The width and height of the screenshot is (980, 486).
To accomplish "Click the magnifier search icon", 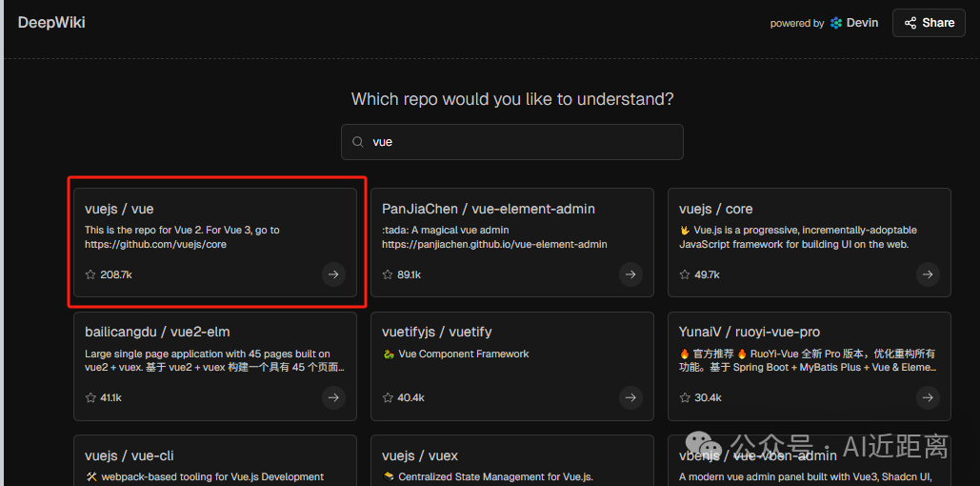I will pyautogui.click(x=358, y=142).
